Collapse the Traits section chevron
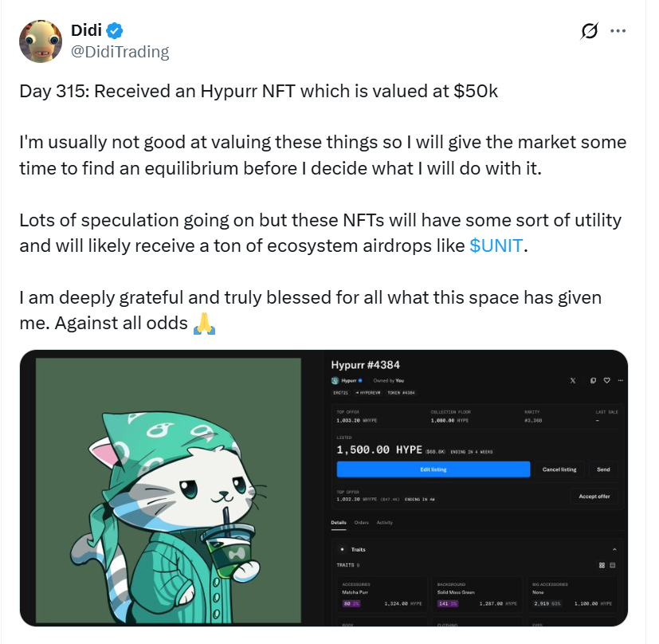The width and height of the screenshot is (659, 644). (614, 549)
